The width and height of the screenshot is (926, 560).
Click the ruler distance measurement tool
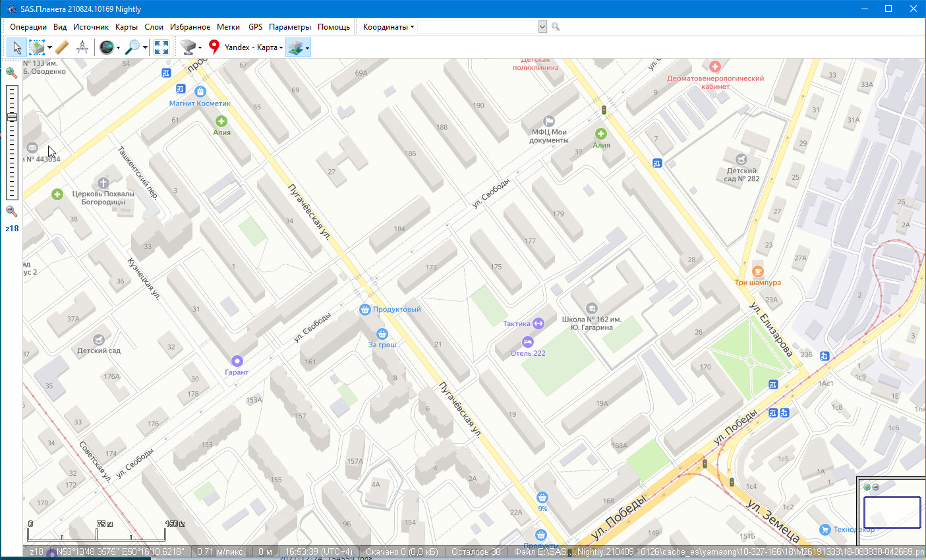[61, 47]
